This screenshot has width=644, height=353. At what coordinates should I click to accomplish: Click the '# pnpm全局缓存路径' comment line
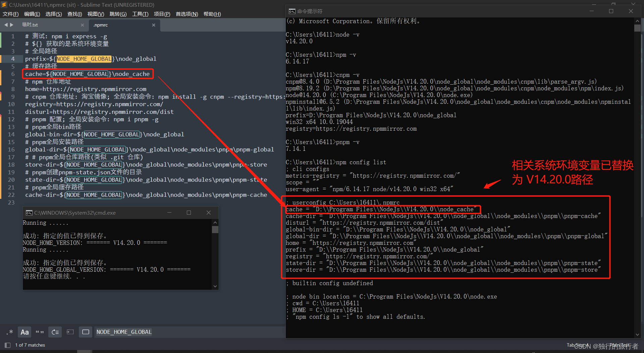pos(54,187)
